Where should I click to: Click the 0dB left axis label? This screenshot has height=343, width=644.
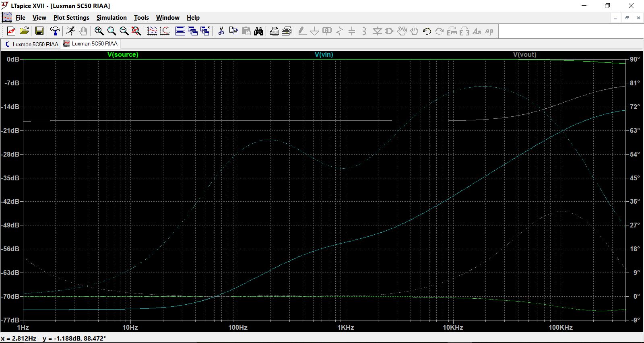(x=13, y=59)
